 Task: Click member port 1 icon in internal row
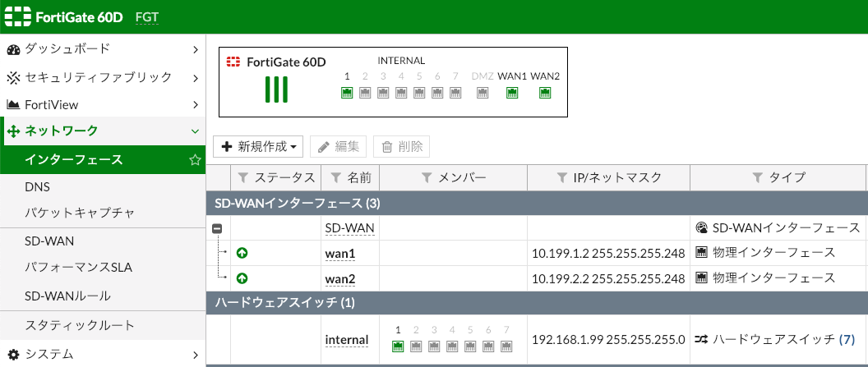tap(398, 346)
